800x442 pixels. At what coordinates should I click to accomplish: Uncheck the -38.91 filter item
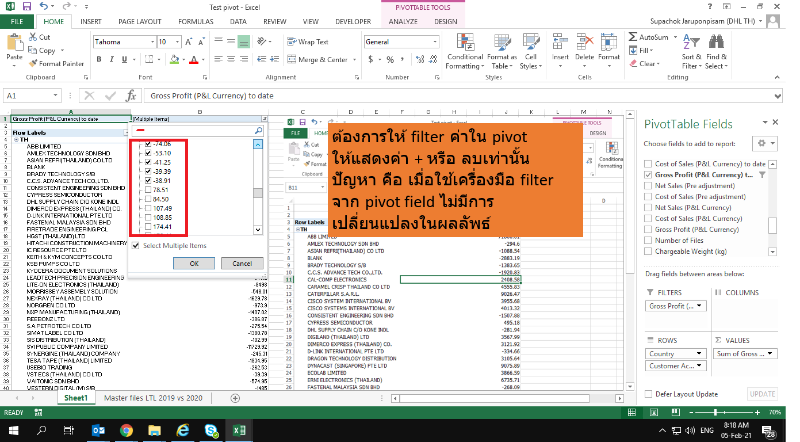click(x=148, y=179)
